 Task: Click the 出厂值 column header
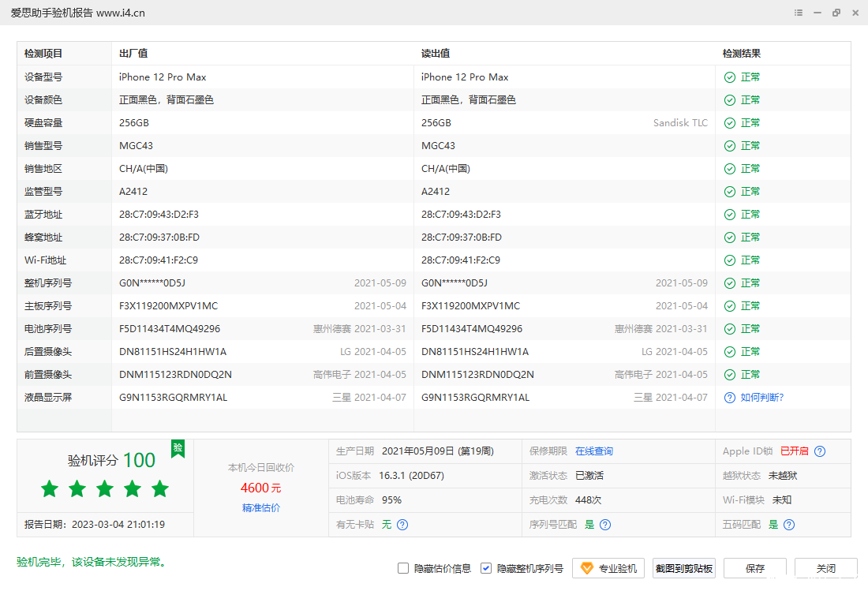pyautogui.click(x=133, y=54)
